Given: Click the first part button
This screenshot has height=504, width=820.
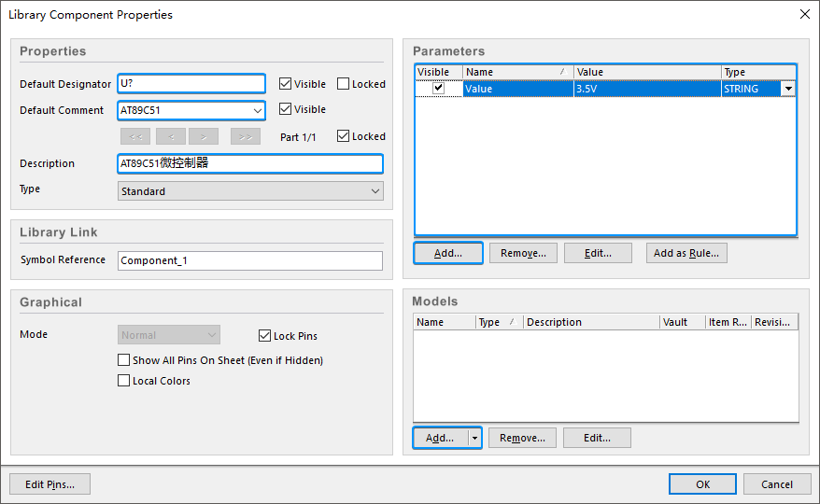Looking at the screenshot, I should point(135,136).
